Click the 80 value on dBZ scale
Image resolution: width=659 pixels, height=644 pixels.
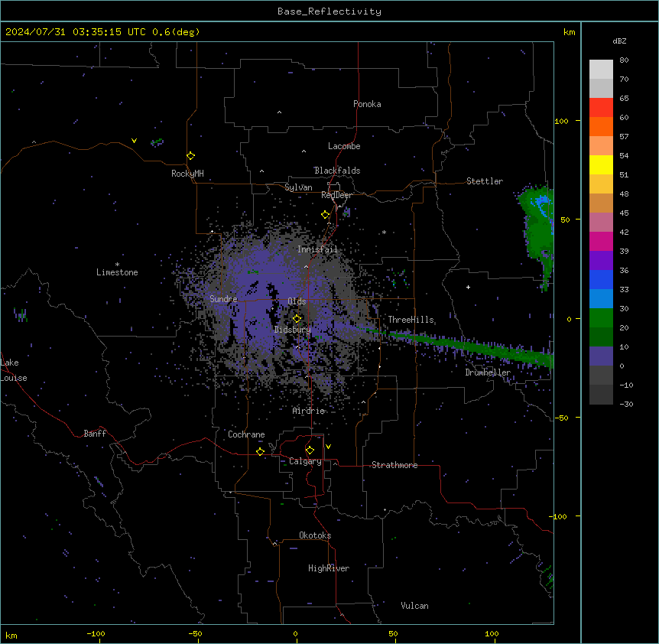(624, 60)
